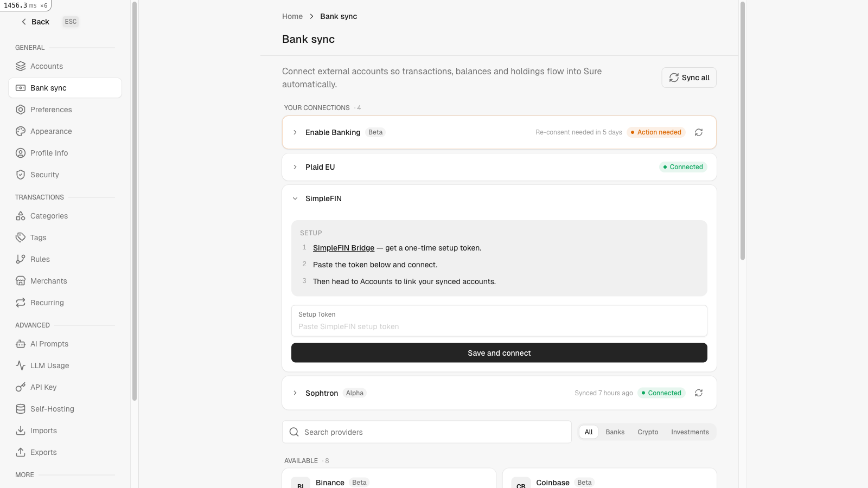Click the YOUR CONNECTIONS heading
868x488 pixels.
(317, 108)
